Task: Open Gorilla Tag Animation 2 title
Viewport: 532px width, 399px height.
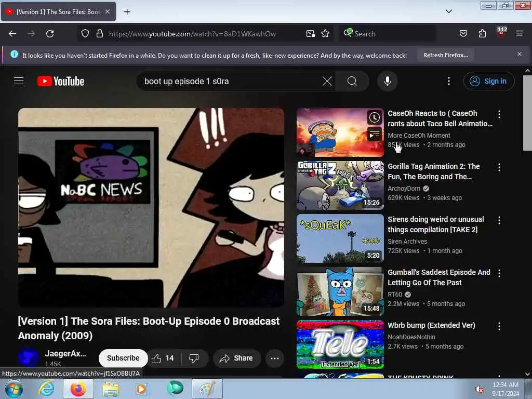Action: 434,171
